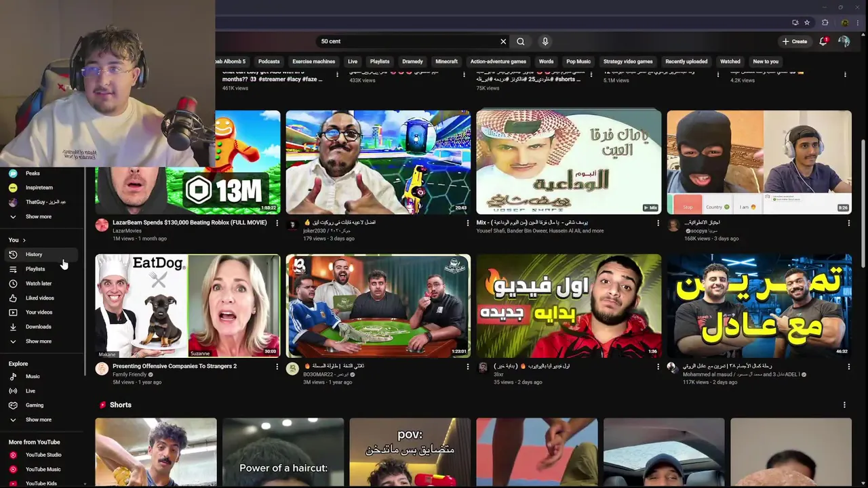The height and width of the screenshot is (488, 868).
Task: Open the notifications bell
Action: (x=823, y=41)
